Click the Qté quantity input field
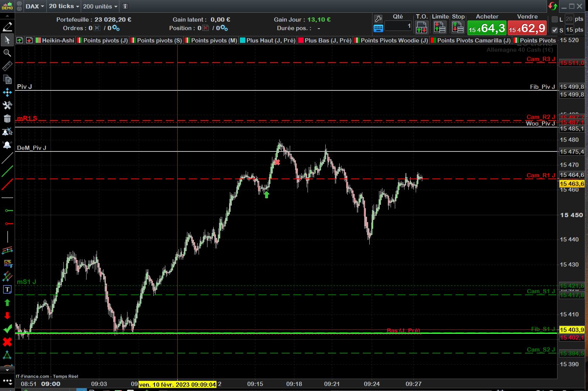The width and height of the screenshot is (588, 391). (398, 26)
